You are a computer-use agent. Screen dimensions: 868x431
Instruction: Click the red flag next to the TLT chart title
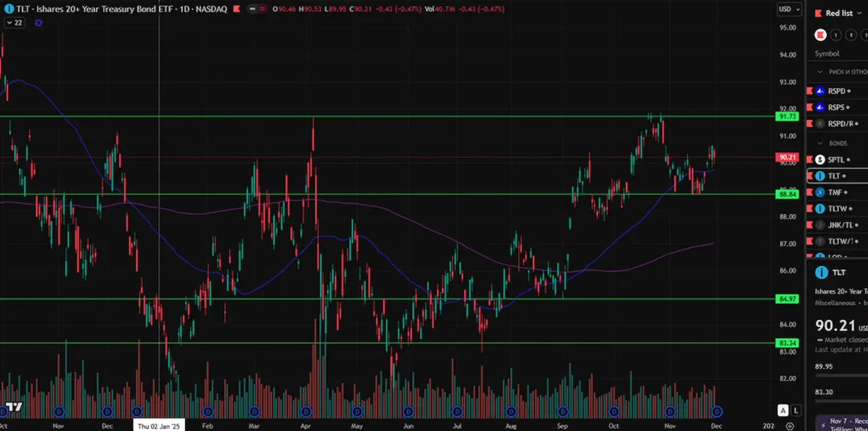tap(237, 9)
